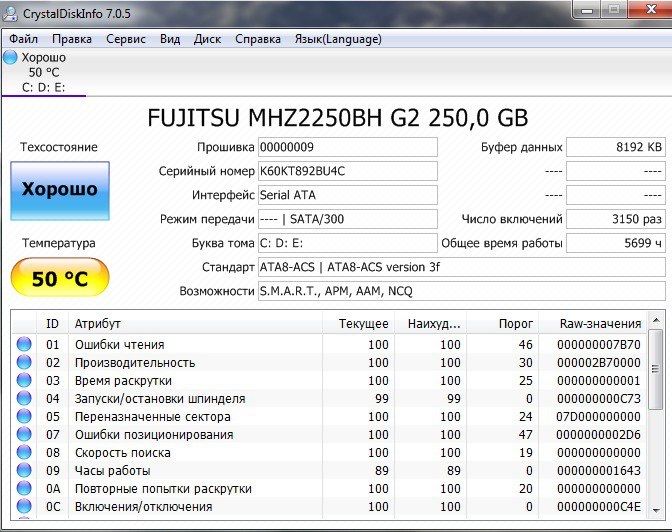Click the 50 °C temperature button
The width and height of the screenshot is (672, 532).
coord(60,278)
